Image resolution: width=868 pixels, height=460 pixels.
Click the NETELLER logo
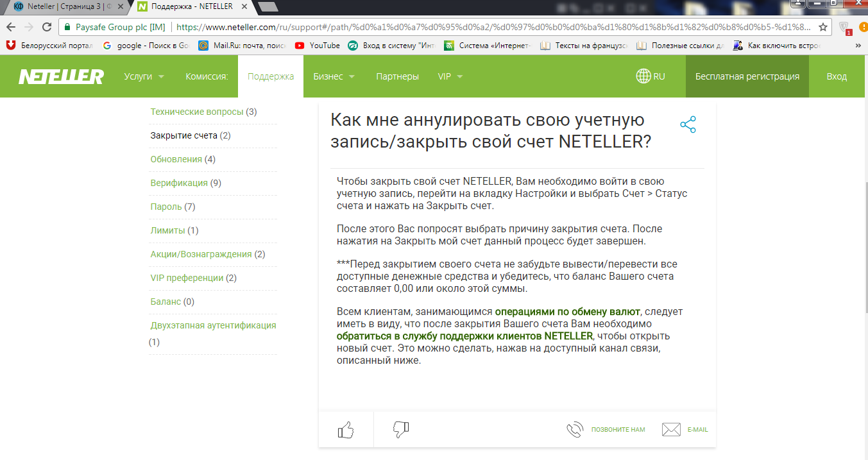pyautogui.click(x=61, y=76)
